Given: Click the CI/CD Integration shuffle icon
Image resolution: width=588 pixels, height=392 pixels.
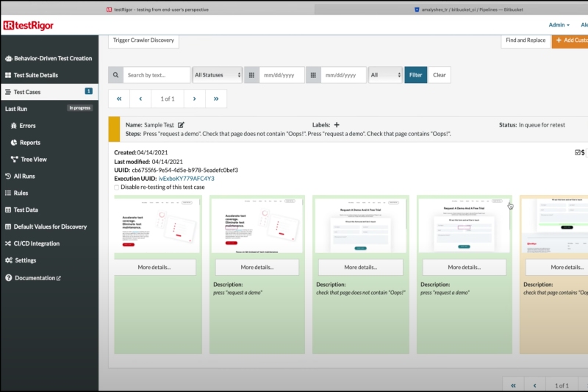Looking at the screenshot, I should tap(8, 243).
